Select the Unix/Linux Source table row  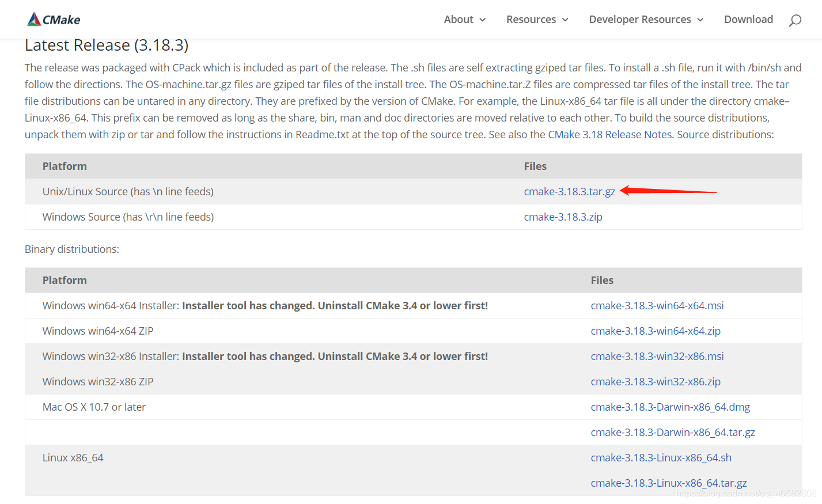pos(128,191)
